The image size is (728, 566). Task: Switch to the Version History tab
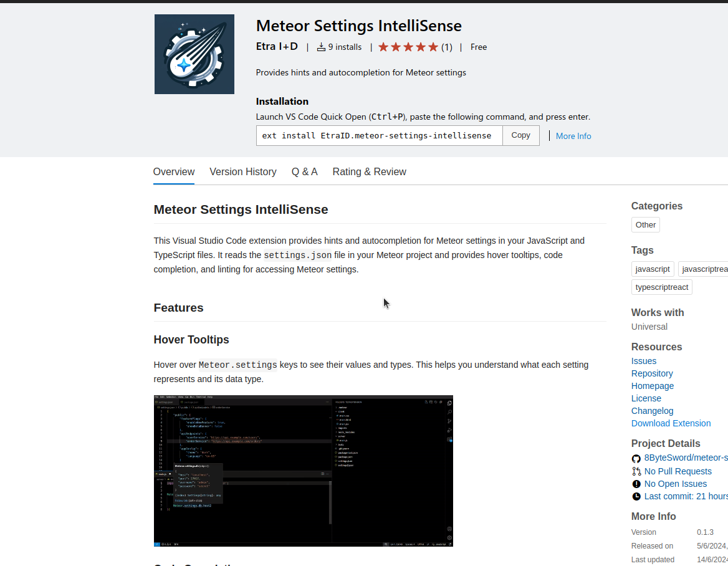coord(243,171)
